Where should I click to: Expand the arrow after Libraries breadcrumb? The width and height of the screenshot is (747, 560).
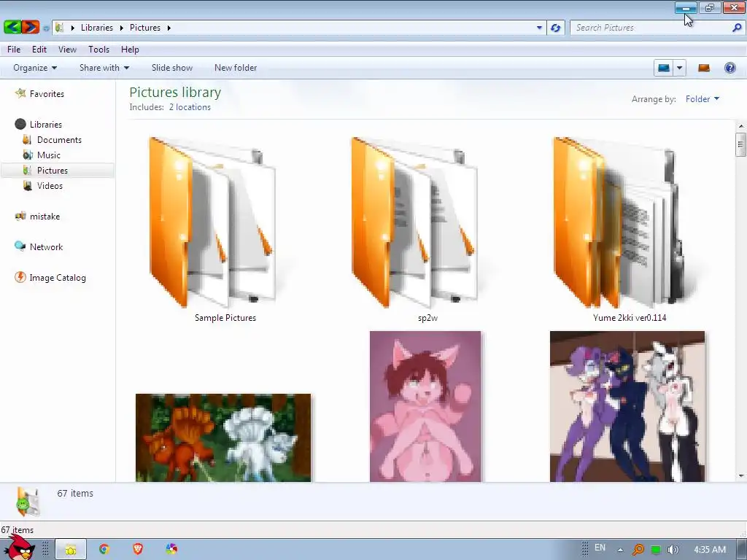click(122, 28)
